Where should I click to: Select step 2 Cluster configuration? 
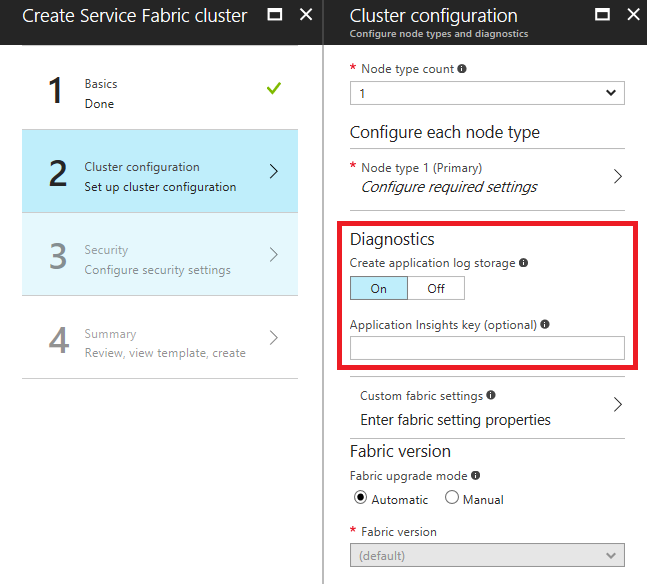(x=160, y=171)
